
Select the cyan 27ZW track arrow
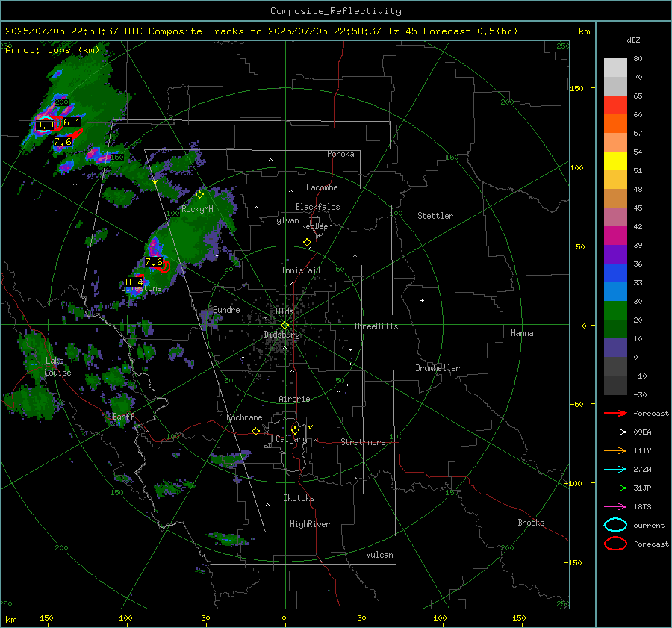[615, 470]
